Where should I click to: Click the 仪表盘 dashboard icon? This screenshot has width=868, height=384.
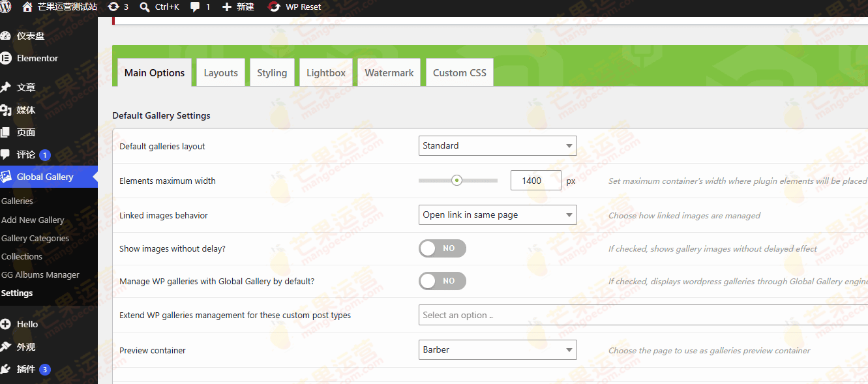click(x=6, y=36)
